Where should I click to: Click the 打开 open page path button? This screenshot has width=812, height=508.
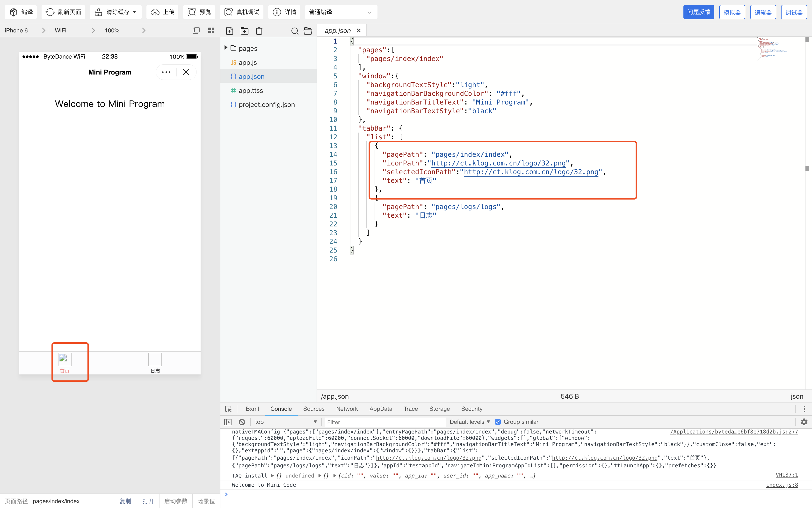(148, 501)
